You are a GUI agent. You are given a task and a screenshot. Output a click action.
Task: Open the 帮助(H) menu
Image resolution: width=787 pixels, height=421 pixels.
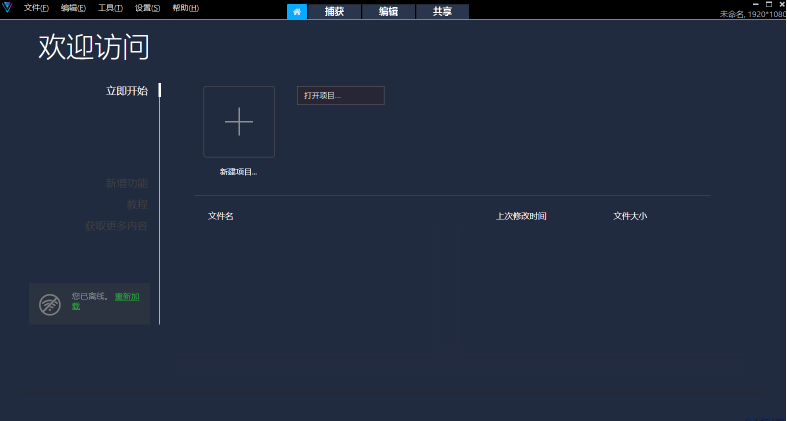[x=185, y=8]
